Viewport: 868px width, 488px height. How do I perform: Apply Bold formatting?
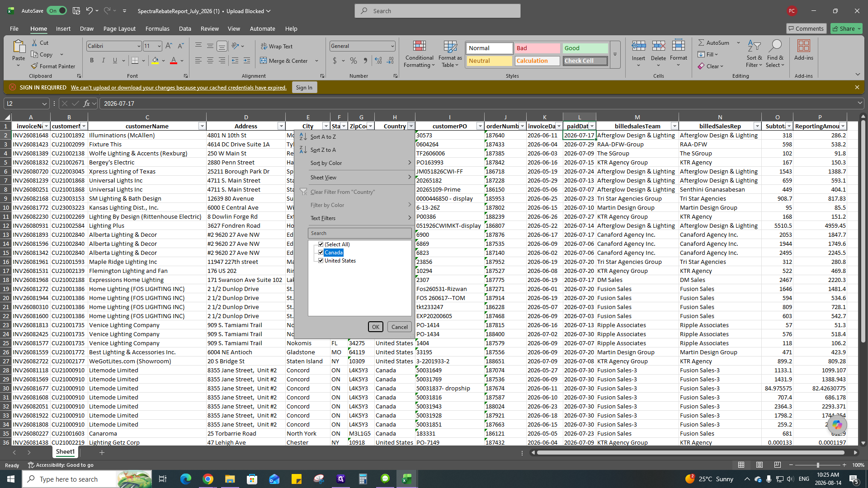click(x=92, y=61)
